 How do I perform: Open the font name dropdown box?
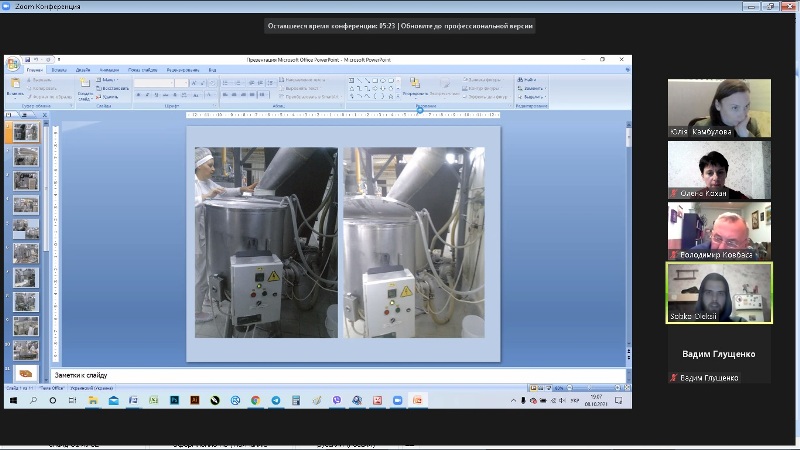pyautogui.click(x=155, y=84)
